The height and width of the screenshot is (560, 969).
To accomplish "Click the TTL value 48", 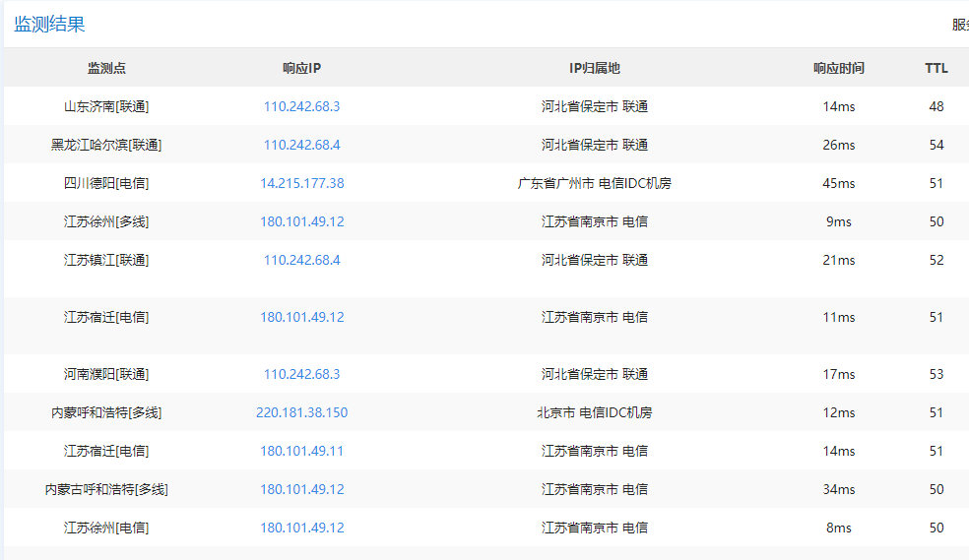I will [937, 106].
